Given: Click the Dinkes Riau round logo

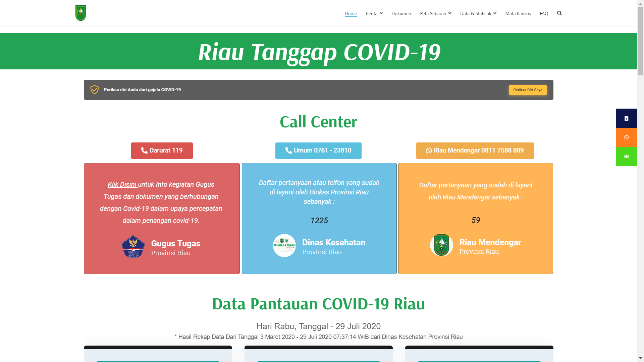Looking at the screenshot, I should pyautogui.click(x=284, y=245).
